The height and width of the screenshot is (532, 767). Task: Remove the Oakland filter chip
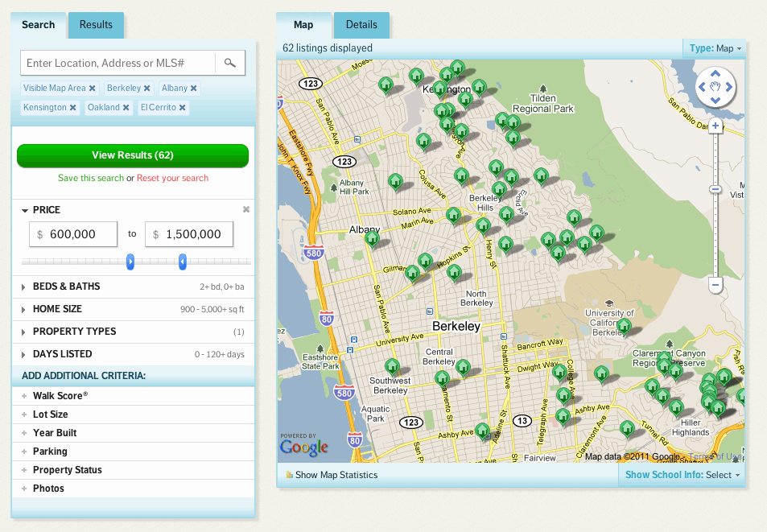click(126, 106)
